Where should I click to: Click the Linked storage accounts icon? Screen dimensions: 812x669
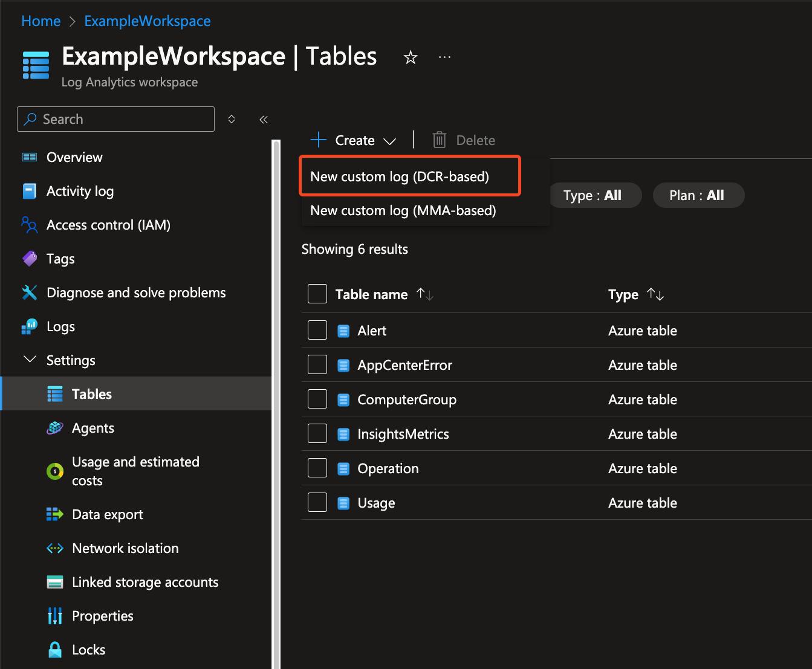[55, 582]
